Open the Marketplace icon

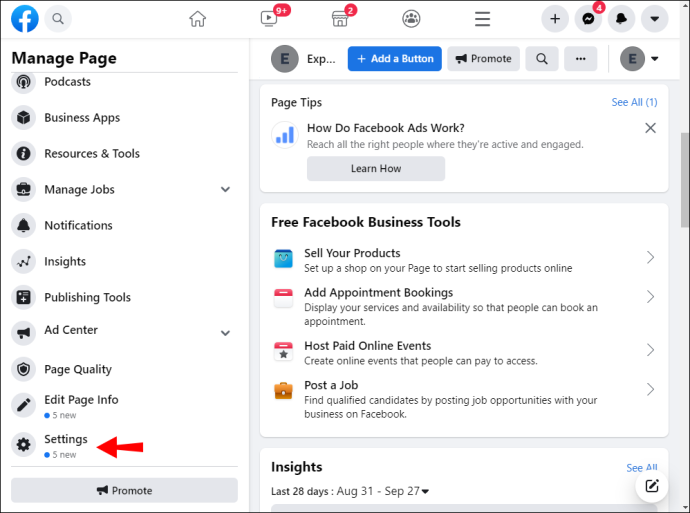tap(340, 19)
